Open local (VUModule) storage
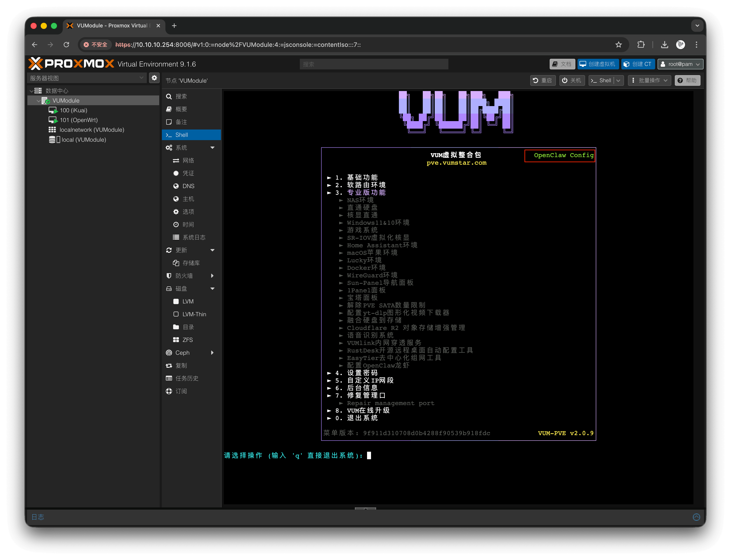 (x=84, y=140)
